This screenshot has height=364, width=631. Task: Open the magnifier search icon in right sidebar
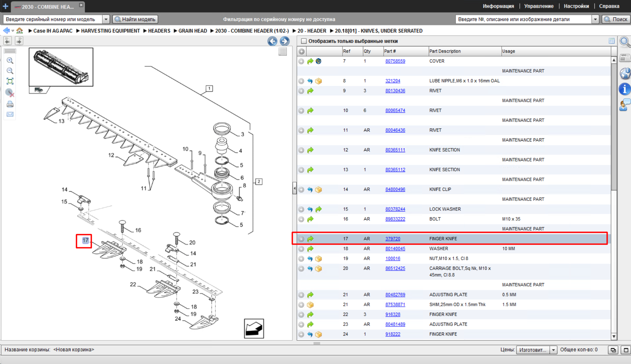[x=625, y=42]
